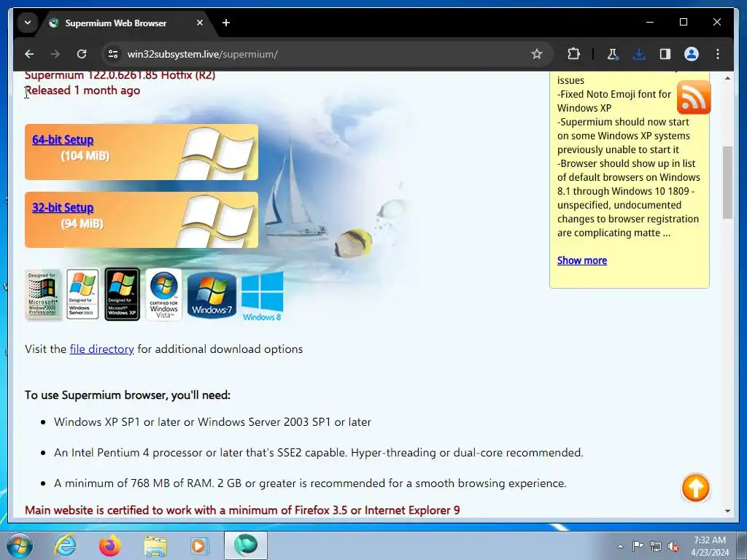
Task: Download the 32-bit Setup link
Action: tap(63, 208)
